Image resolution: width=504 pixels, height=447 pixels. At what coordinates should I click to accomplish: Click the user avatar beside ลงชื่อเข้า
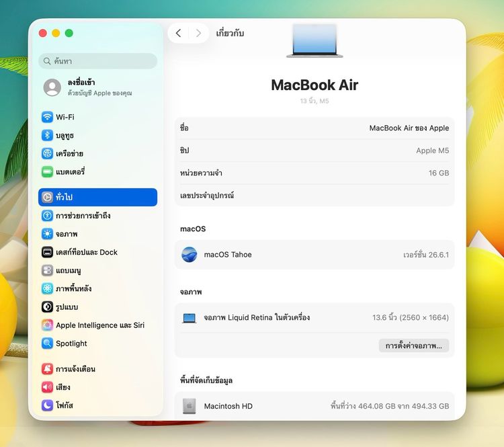tap(52, 87)
